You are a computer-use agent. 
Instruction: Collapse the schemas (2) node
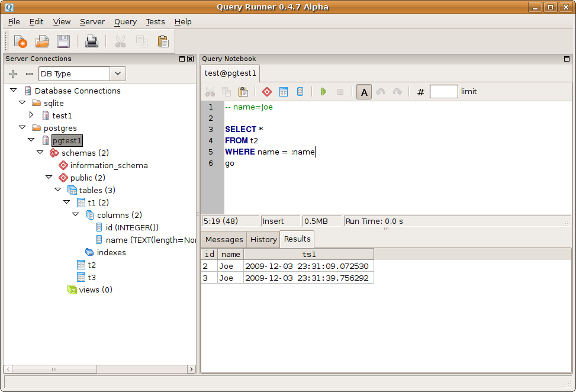pyautogui.click(x=40, y=152)
